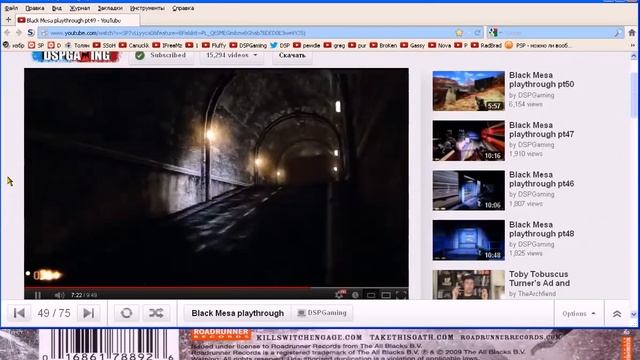This screenshot has width=640, height=360.
Task: Open the SSoH bookmark
Action: pos(105,45)
